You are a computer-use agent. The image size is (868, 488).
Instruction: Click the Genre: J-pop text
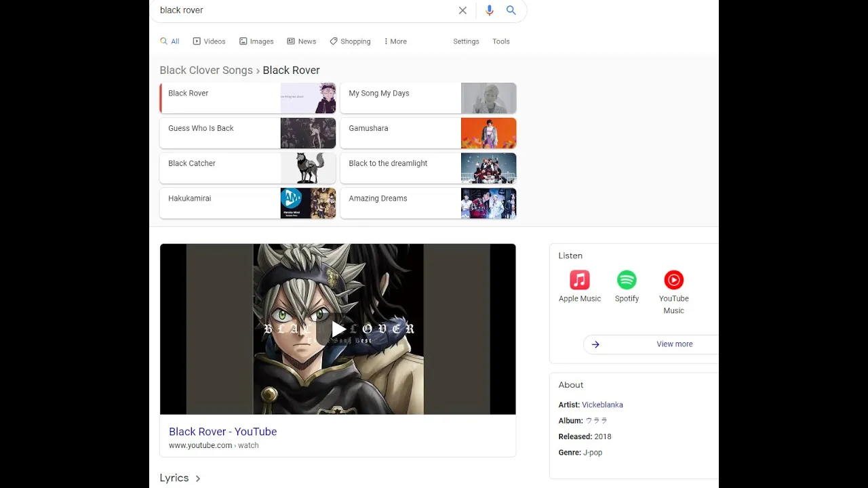pos(580,453)
